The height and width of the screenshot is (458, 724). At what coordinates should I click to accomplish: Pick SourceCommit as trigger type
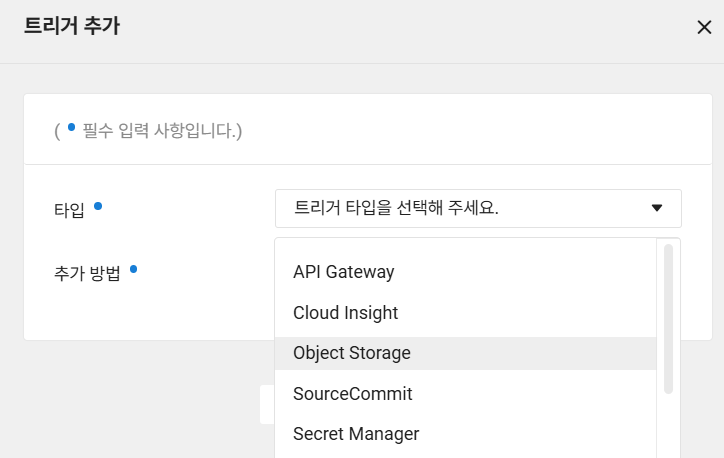tap(465, 394)
